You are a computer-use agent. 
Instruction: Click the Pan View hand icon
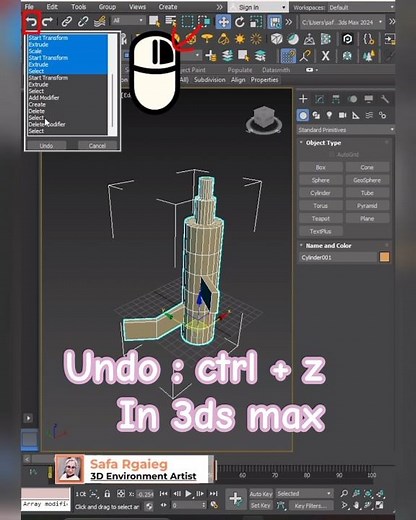[356, 505]
